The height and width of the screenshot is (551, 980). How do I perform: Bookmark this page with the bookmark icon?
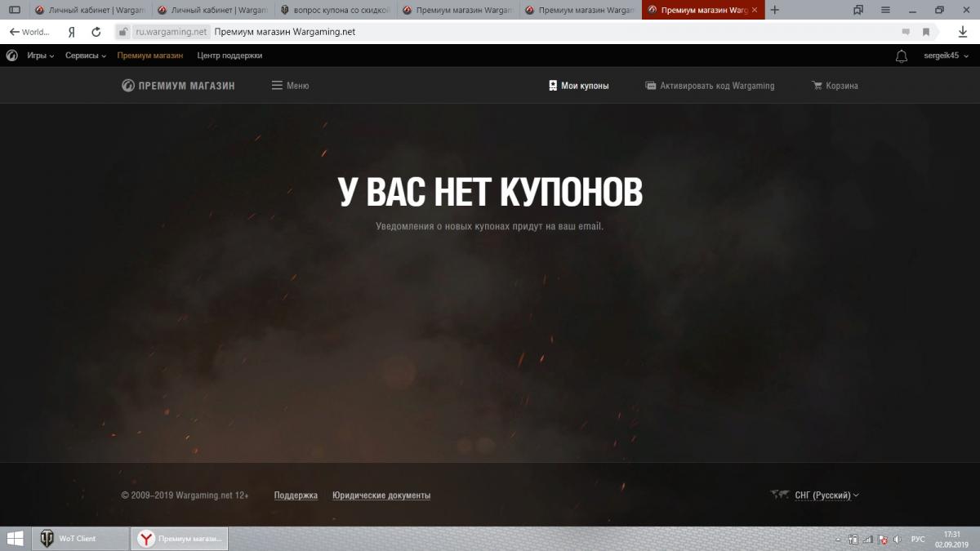(x=926, y=32)
